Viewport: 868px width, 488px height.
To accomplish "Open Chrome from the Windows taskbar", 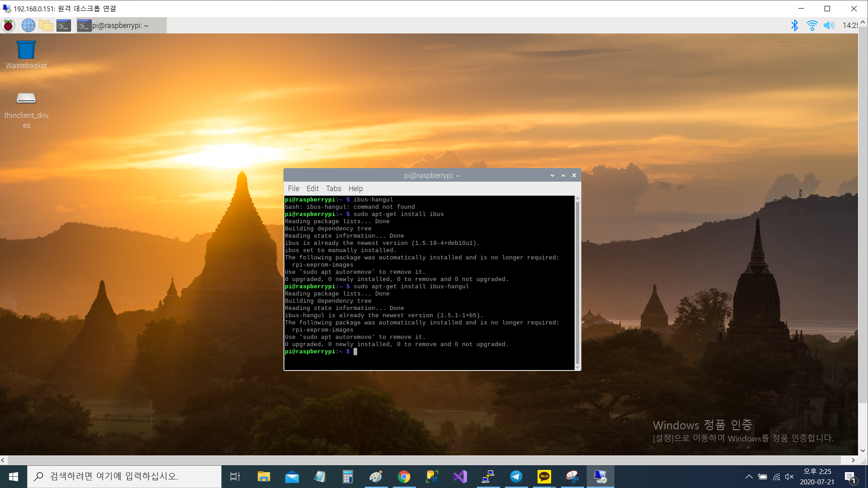I will 404,476.
